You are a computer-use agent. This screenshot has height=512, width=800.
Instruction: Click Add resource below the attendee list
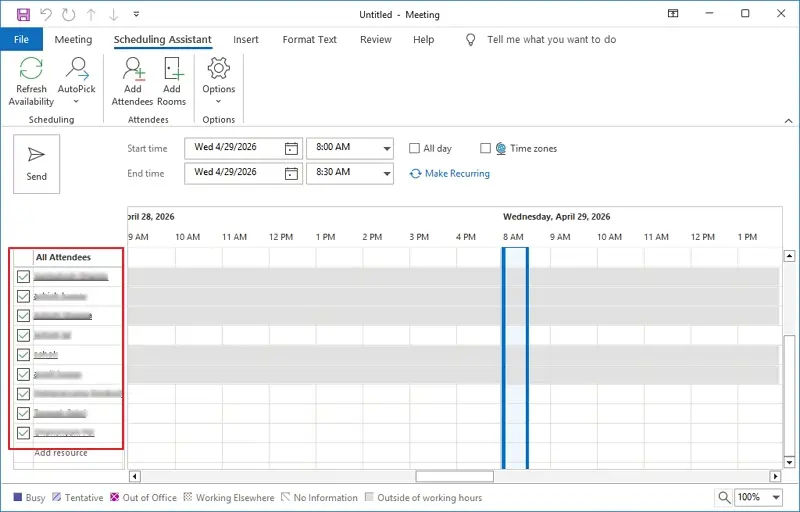tap(61, 453)
